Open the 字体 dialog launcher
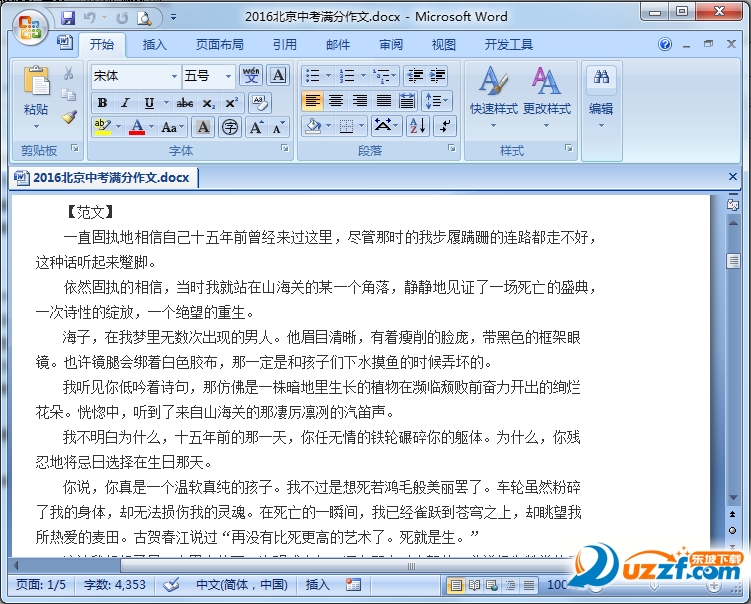This screenshot has height=604, width=751. (x=285, y=148)
